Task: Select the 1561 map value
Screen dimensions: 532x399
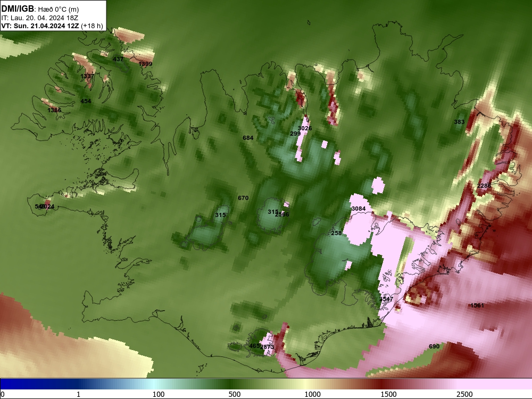Action: [x=477, y=305]
